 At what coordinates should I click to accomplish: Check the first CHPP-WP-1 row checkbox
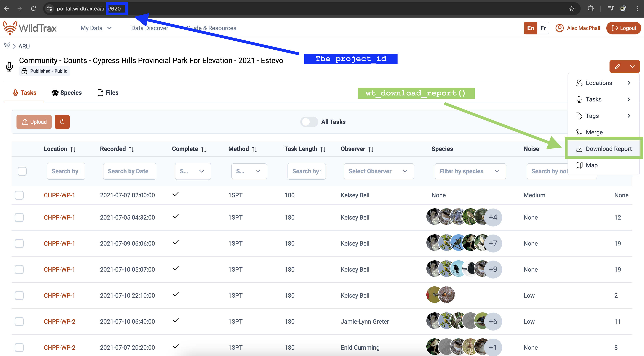pyautogui.click(x=19, y=195)
